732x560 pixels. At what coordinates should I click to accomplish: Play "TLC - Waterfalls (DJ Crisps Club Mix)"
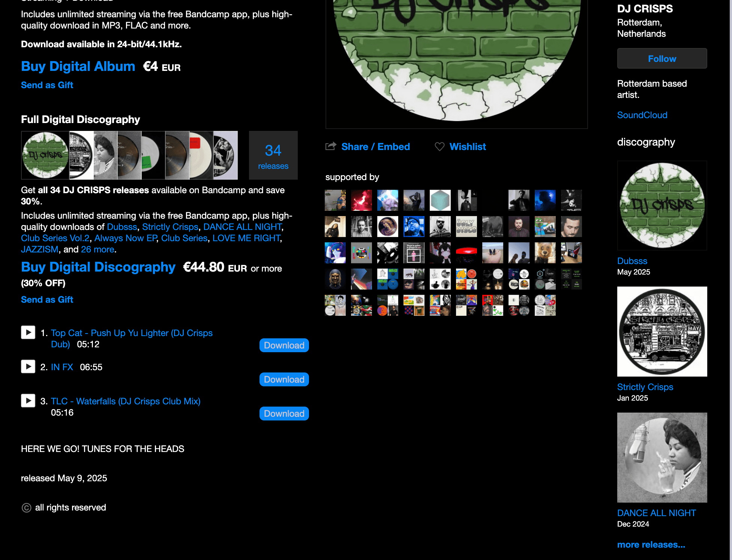pyautogui.click(x=28, y=401)
